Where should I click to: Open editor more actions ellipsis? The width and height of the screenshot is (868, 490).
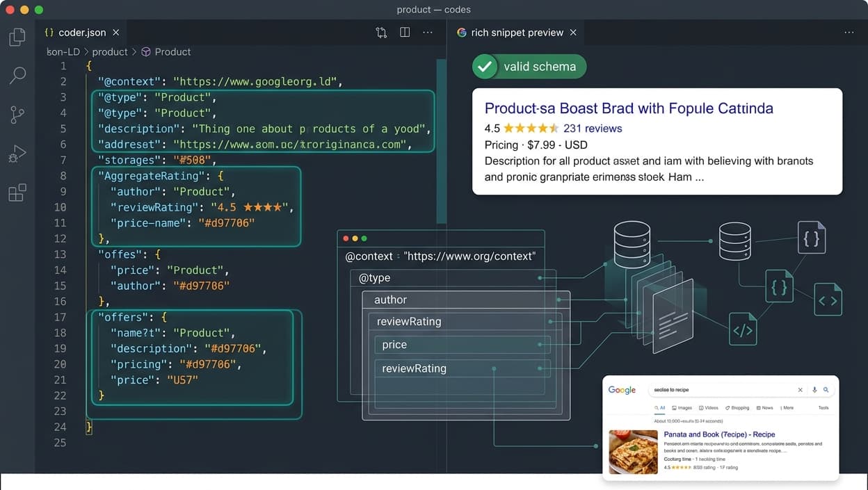point(428,33)
